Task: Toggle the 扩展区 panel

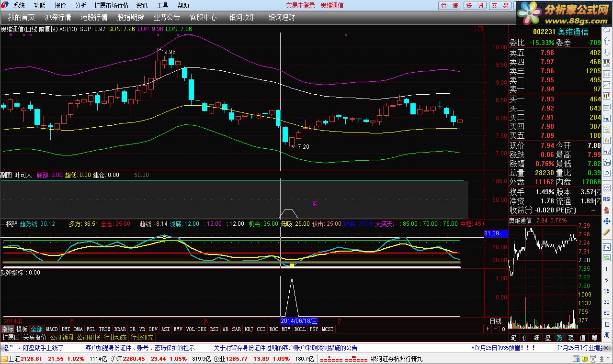Action: 11,337
